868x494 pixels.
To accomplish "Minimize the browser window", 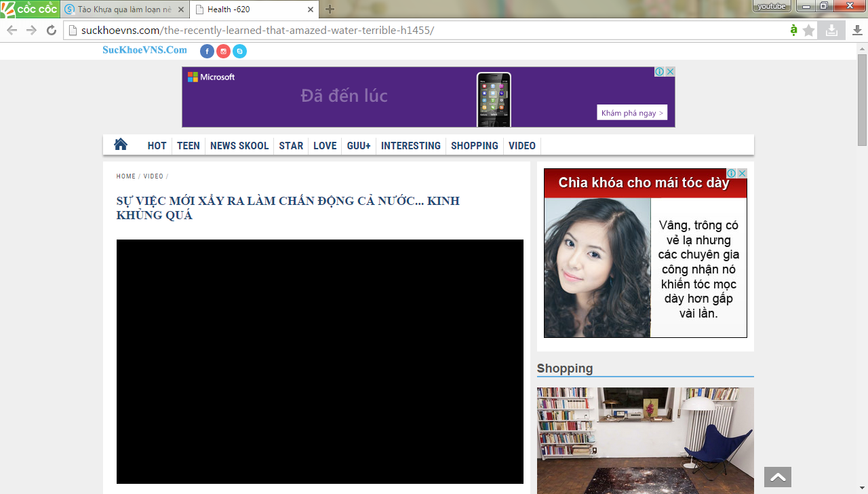I will tap(805, 6).
